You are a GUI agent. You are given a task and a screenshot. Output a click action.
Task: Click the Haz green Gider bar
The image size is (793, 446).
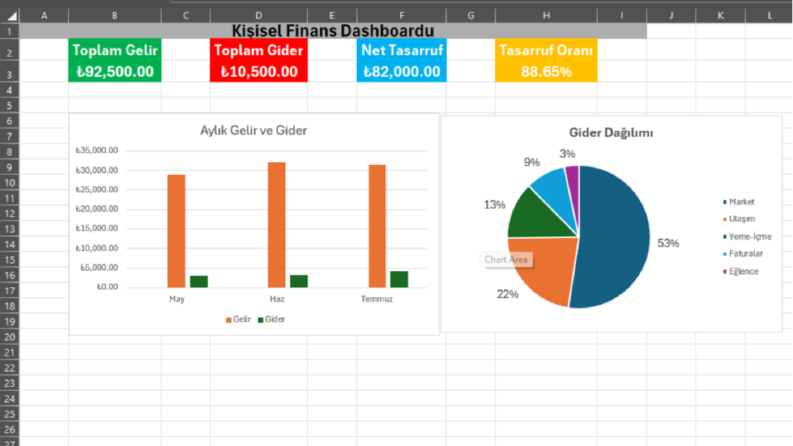coord(299,281)
